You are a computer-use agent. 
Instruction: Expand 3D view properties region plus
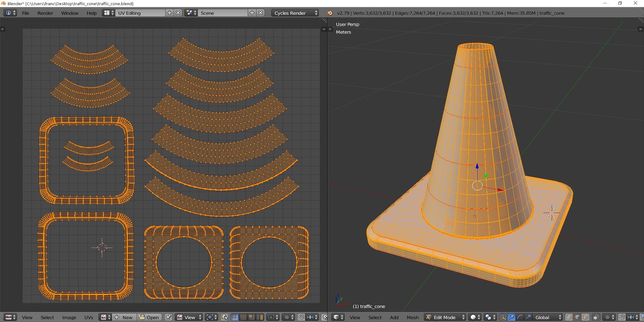click(640, 29)
